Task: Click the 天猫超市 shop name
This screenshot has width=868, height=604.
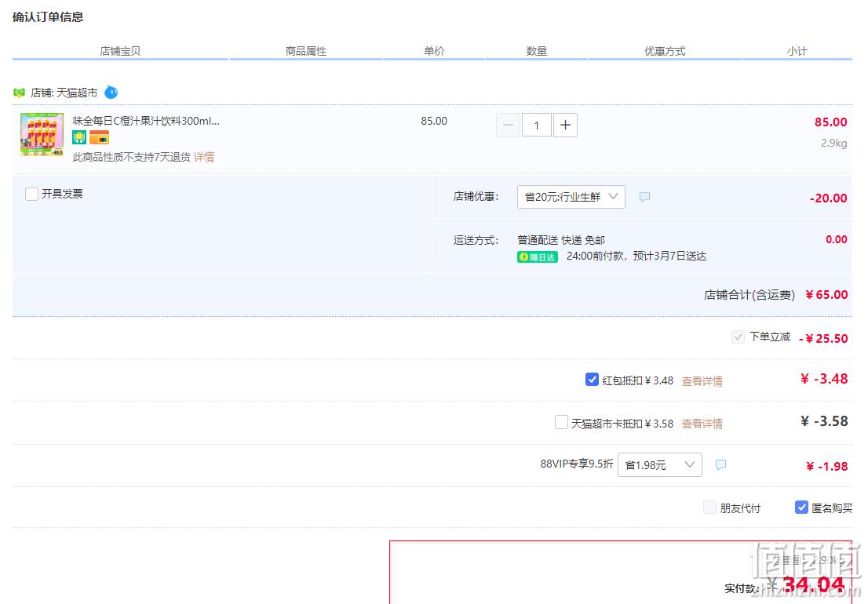Action: pos(77,93)
